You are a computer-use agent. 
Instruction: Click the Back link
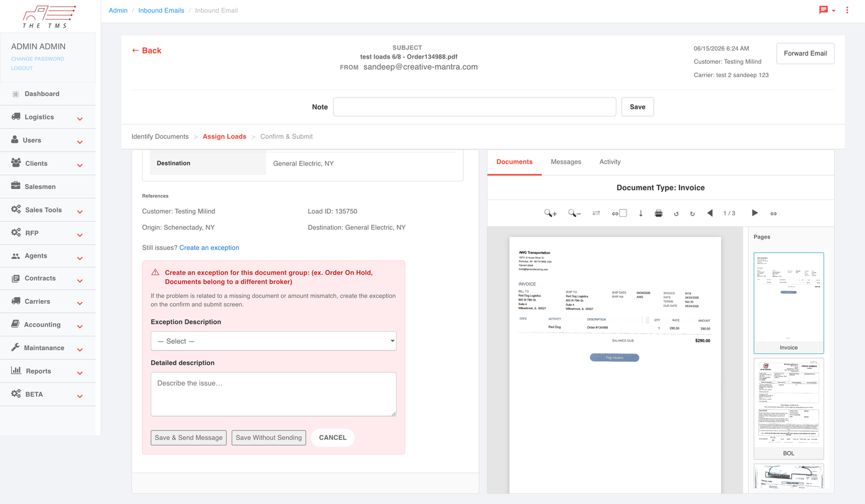coord(146,51)
